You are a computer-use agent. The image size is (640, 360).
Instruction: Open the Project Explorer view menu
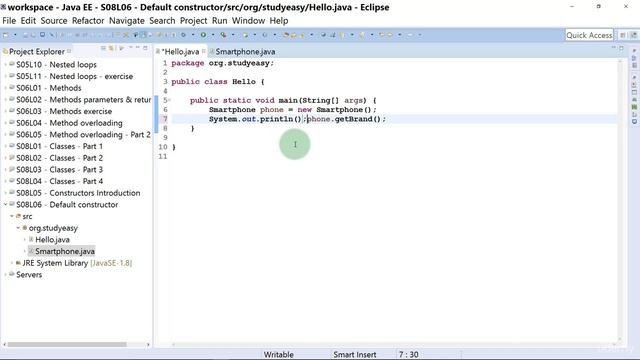(x=131, y=48)
